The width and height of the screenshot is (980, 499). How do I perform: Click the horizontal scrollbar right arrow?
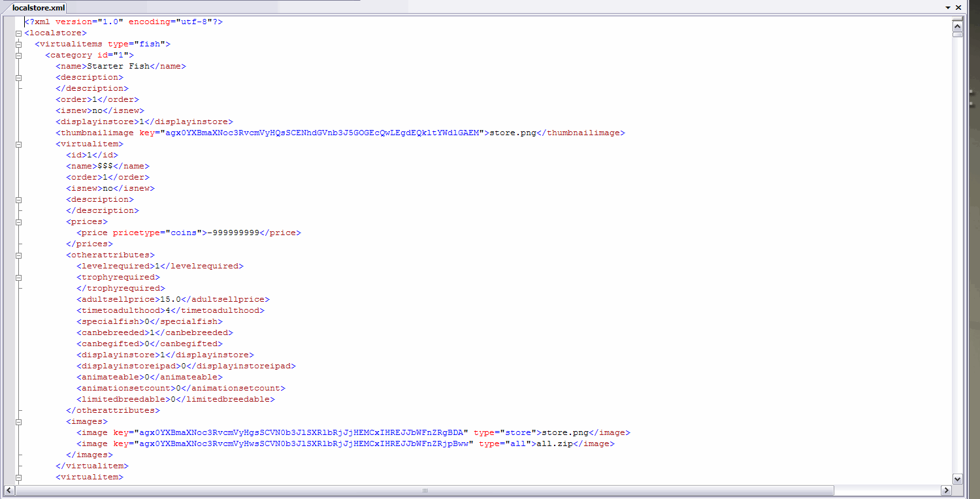(946, 491)
